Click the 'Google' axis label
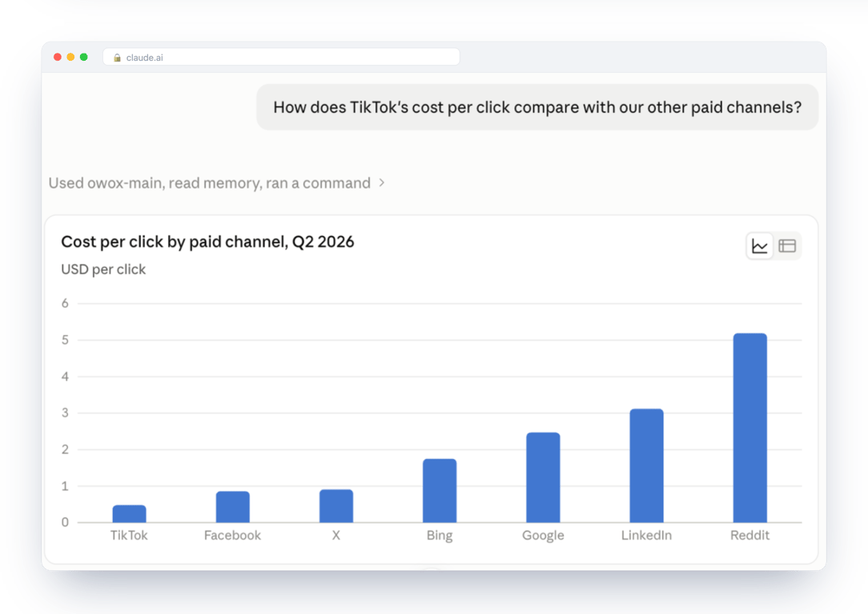The image size is (868, 614). (x=543, y=536)
